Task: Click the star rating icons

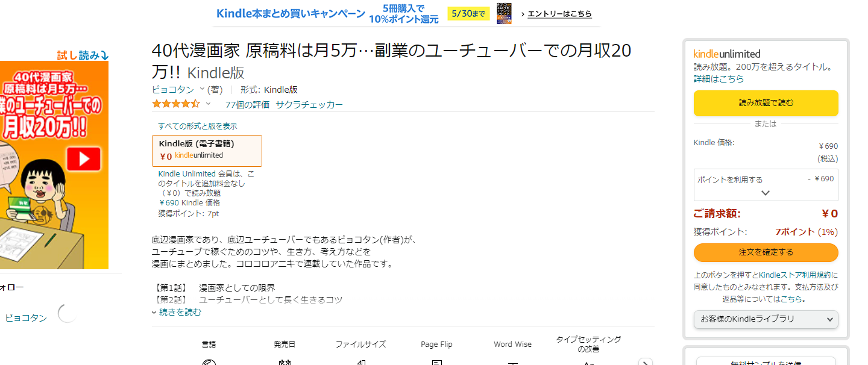Action: [175, 104]
